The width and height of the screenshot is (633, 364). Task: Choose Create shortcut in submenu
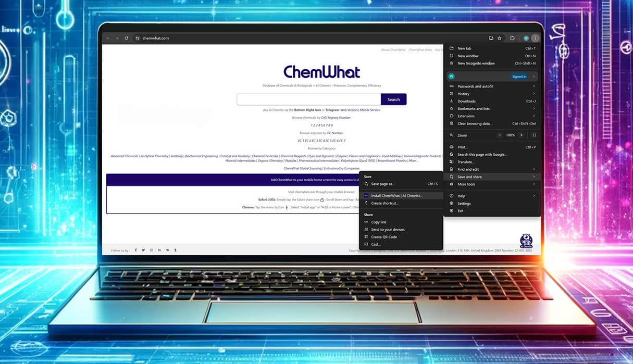401,203
